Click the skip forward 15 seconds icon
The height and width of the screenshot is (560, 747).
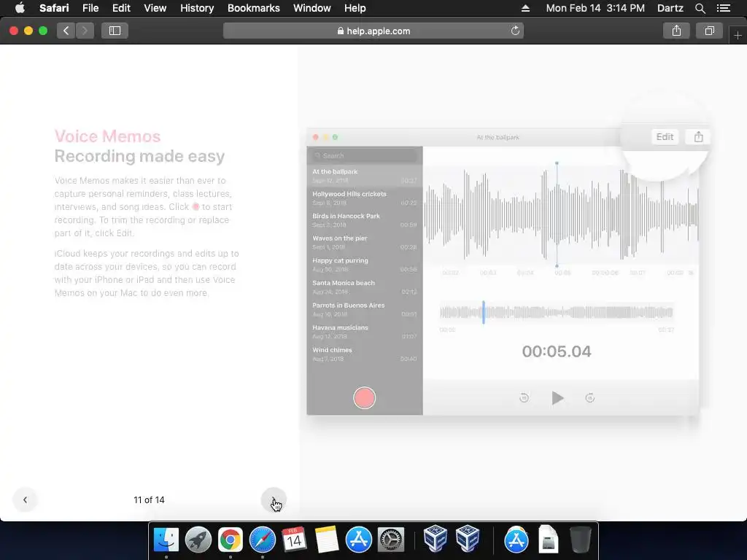click(589, 397)
